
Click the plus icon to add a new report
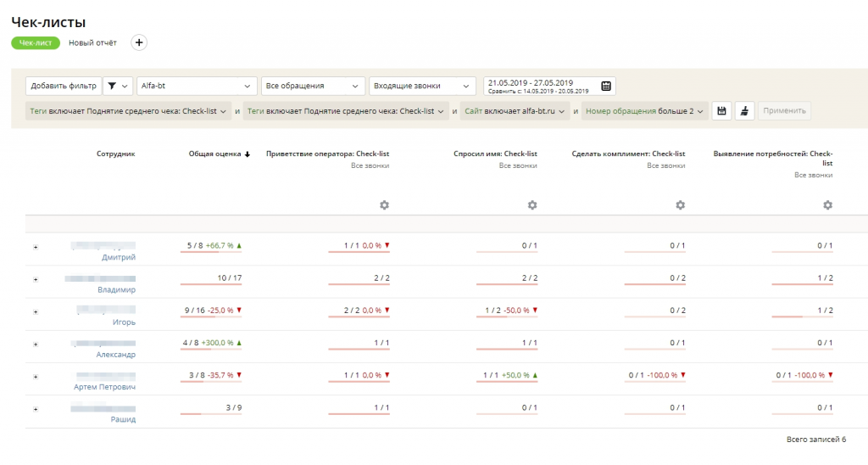pyautogui.click(x=140, y=42)
